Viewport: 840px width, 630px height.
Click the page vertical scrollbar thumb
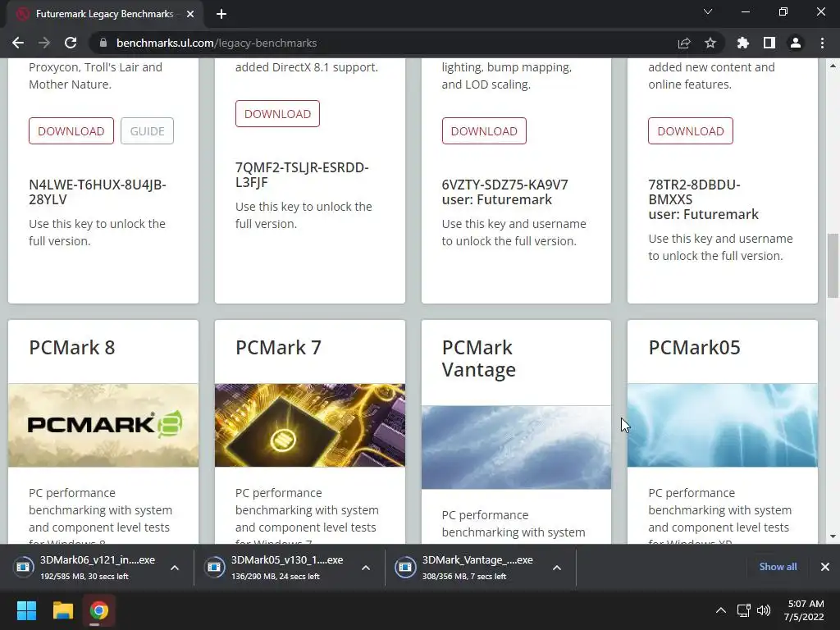833,265
